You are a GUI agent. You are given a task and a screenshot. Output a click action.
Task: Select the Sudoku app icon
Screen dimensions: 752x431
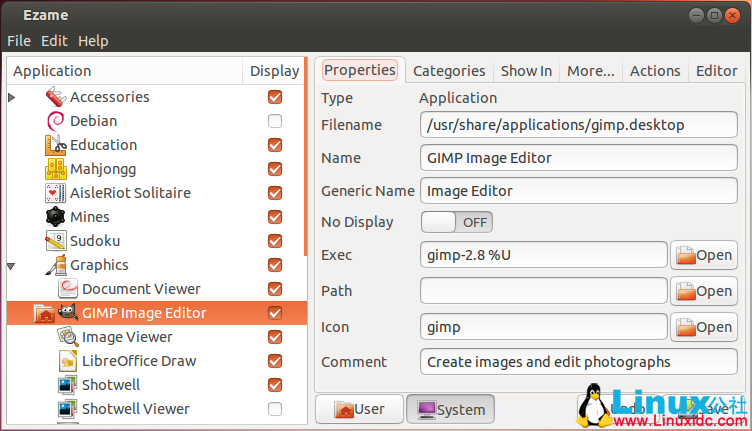pyautogui.click(x=56, y=241)
